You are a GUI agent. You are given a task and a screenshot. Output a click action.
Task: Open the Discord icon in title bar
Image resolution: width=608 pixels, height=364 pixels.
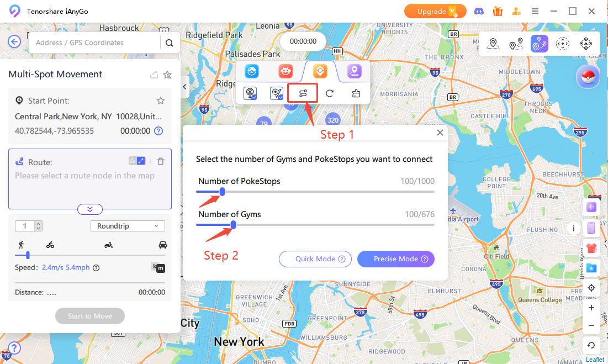[x=479, y=11]
